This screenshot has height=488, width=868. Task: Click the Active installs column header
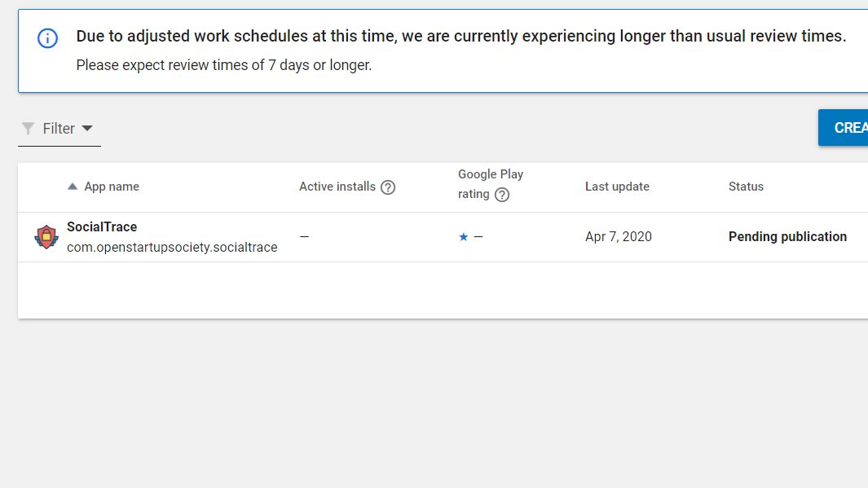[337, 187]
